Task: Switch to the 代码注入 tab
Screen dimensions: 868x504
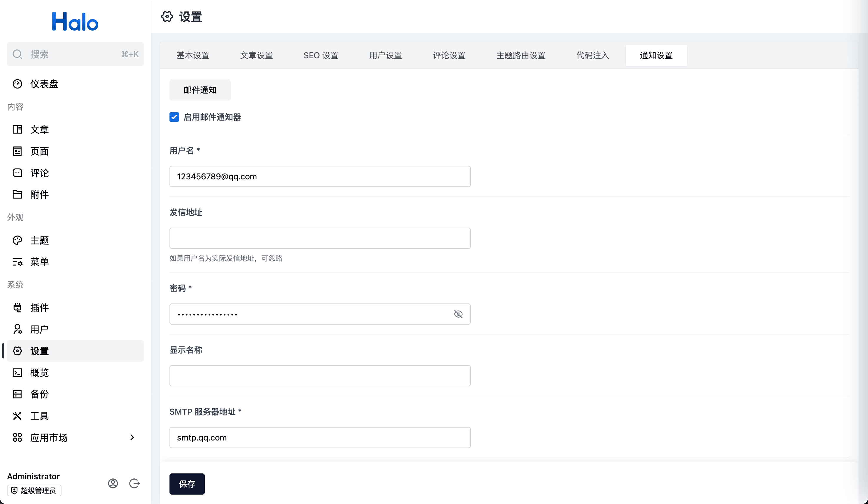Action: click(x=592, y=55)
